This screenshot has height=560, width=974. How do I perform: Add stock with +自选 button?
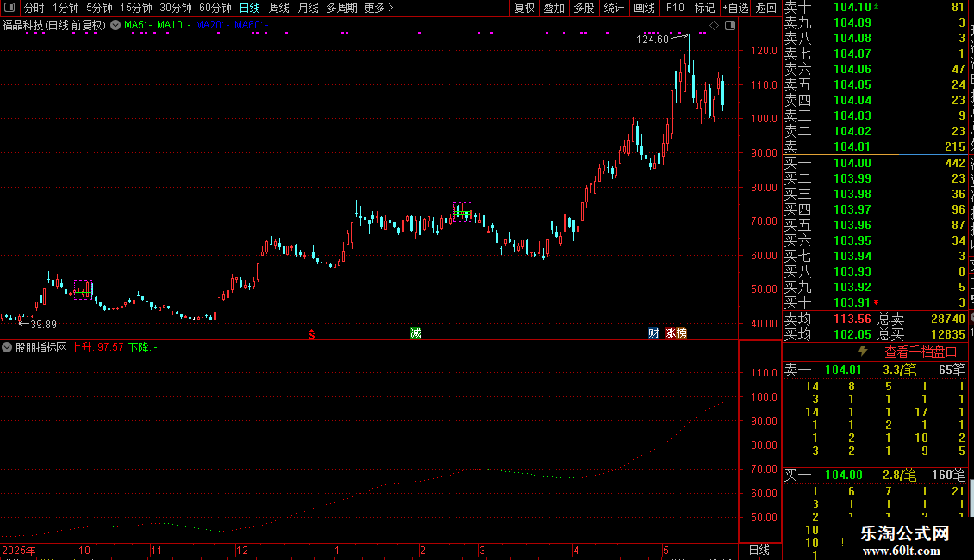[736, 8]
